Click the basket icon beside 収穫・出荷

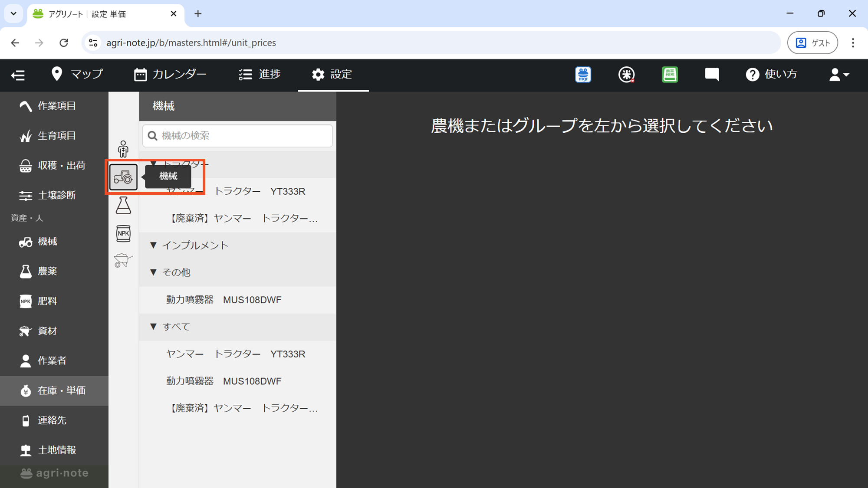point(26,166)
